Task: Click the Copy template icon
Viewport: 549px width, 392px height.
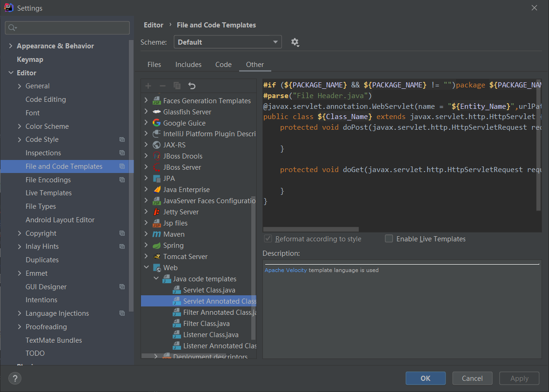Action: (177, 86)
